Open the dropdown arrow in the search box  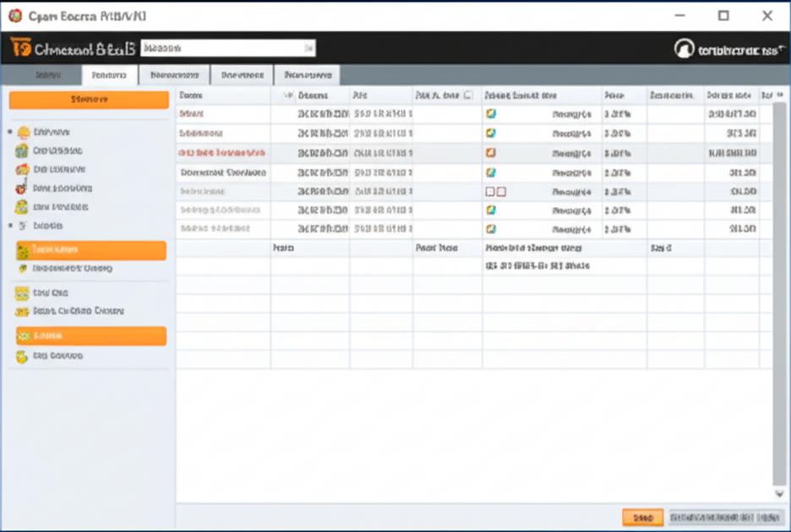point(308,48)
